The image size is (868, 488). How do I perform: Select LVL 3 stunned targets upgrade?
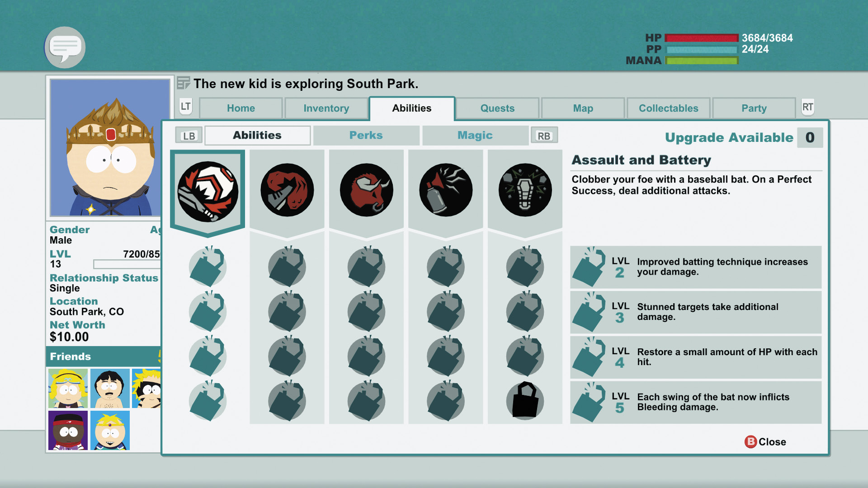pyautogui.click(x=696, y=312)
